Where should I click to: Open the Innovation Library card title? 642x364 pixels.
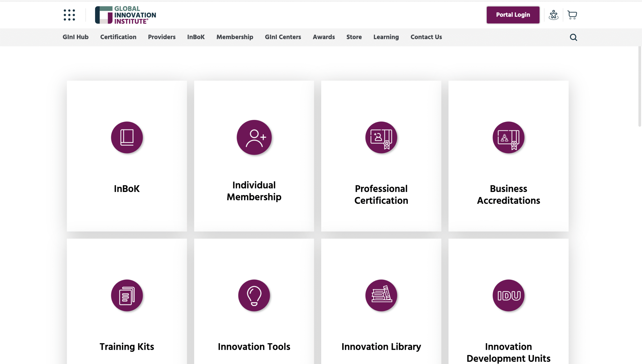coord(381,347)
